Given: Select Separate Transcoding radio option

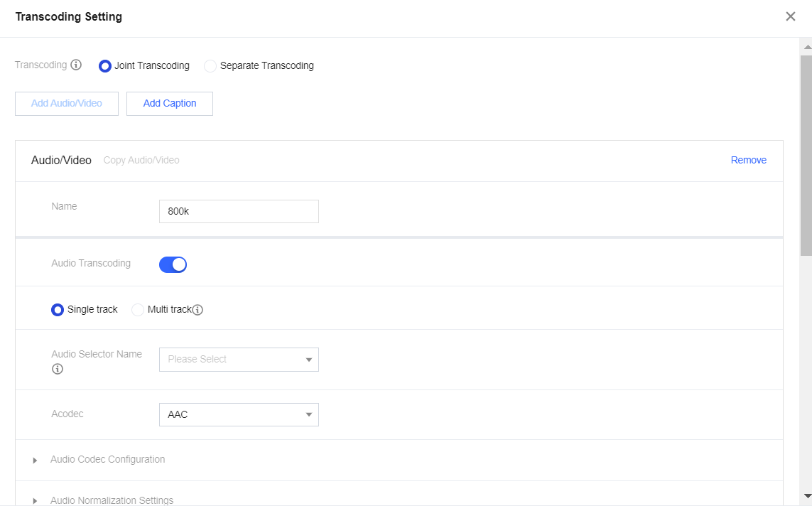Looking at the screenshot, I should coord(210,66).
